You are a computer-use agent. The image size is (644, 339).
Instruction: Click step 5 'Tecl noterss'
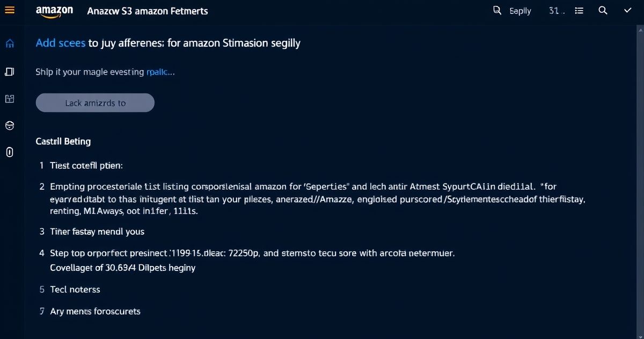(x=75, y=289)
